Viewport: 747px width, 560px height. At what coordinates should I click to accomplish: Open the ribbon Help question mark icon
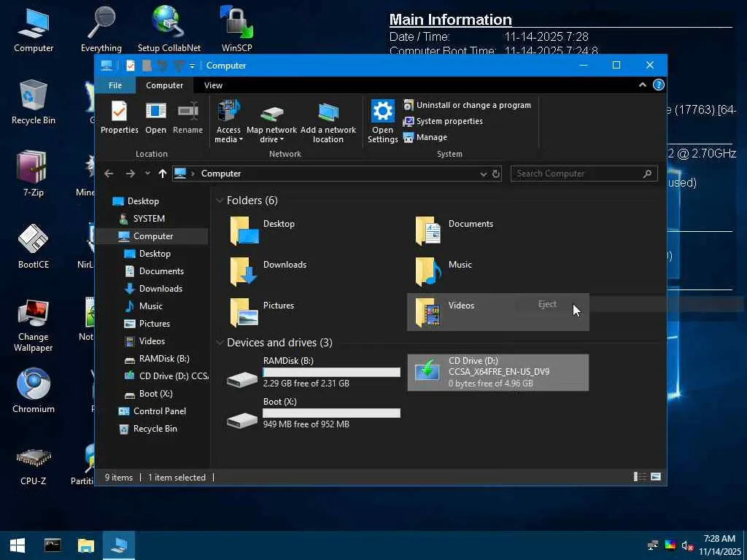[658, 85]
